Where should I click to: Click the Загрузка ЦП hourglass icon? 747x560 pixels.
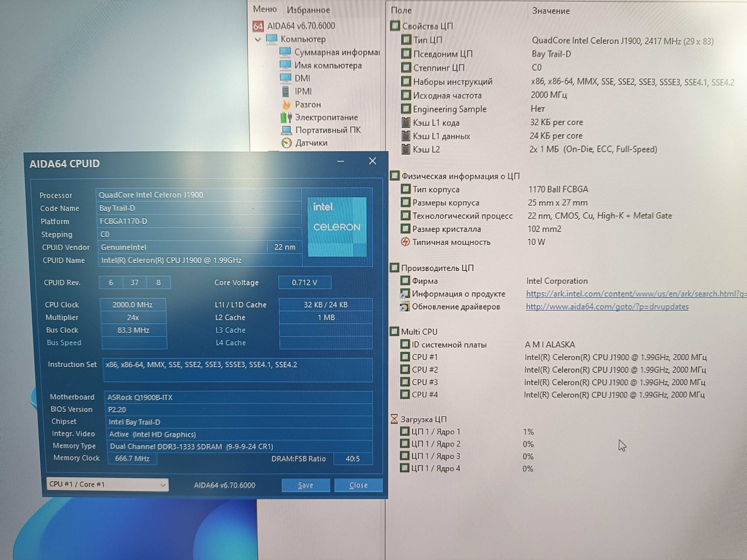(394, 419)
